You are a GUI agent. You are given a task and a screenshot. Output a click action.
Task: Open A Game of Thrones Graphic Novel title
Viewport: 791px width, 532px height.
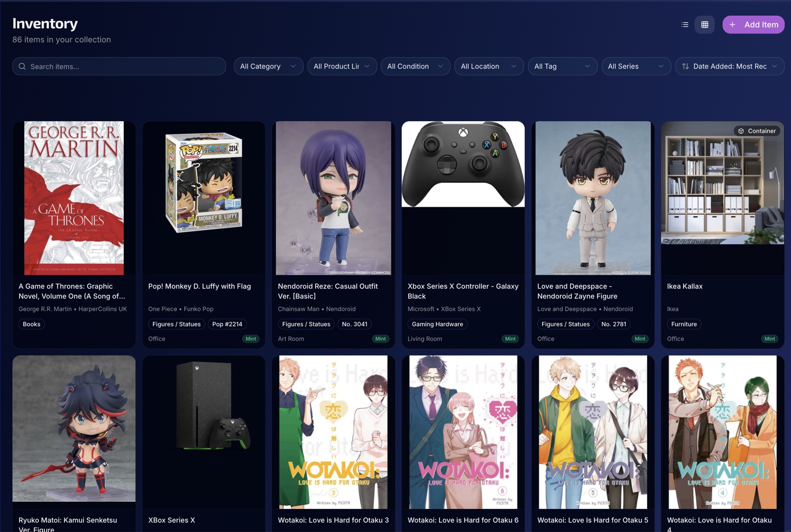[x=72, y=291]
